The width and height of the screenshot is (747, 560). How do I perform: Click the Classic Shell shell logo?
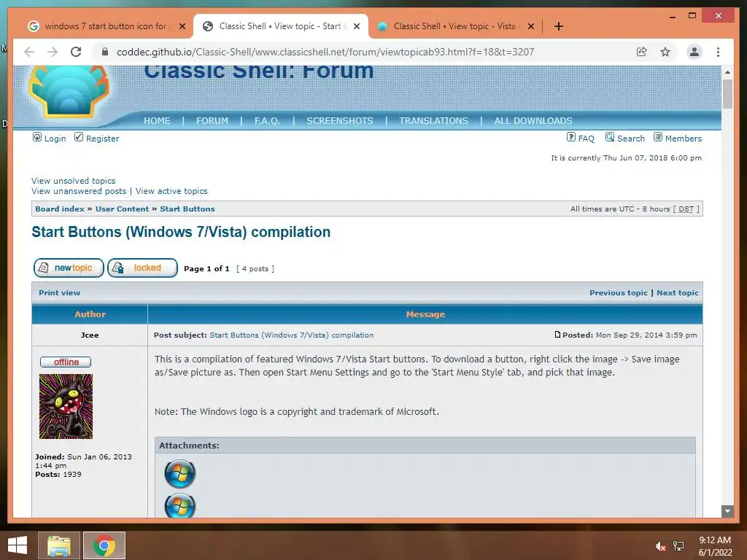point(69,91)
